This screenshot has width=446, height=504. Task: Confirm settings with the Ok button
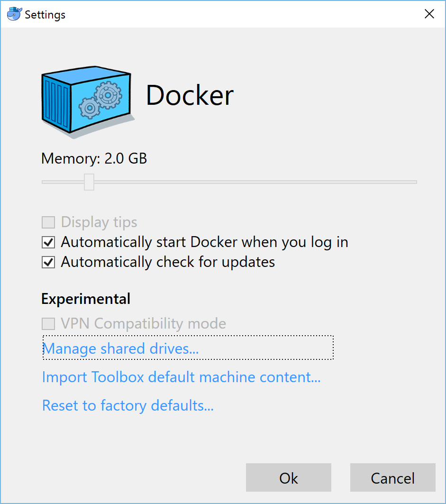click(288, 477)
